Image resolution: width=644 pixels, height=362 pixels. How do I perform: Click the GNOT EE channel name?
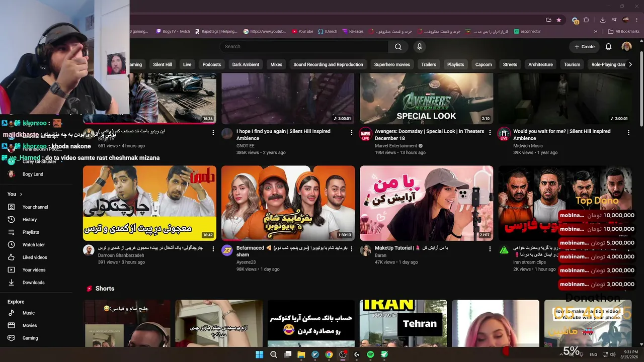246,146
